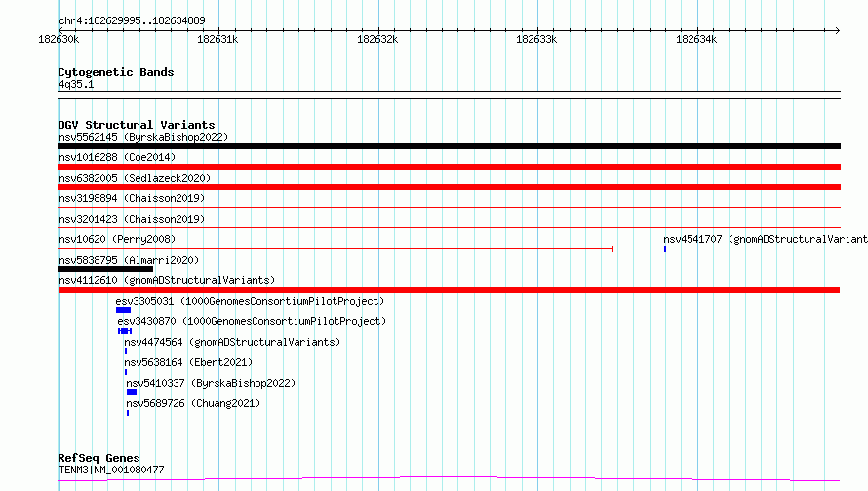The height and width of the screenshot is (491, 868).
Task: Open variant nsv5410337 (ByrskaBishop2022) label
Action: click(x=211, y=383)
